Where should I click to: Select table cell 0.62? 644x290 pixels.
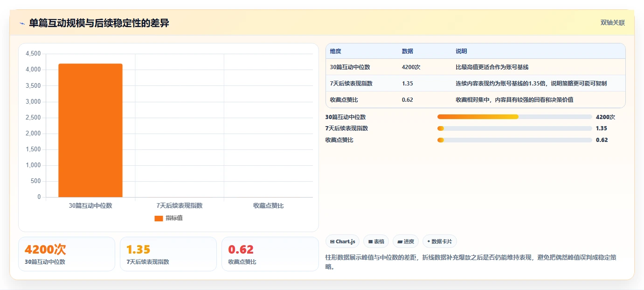coord(407,100)
